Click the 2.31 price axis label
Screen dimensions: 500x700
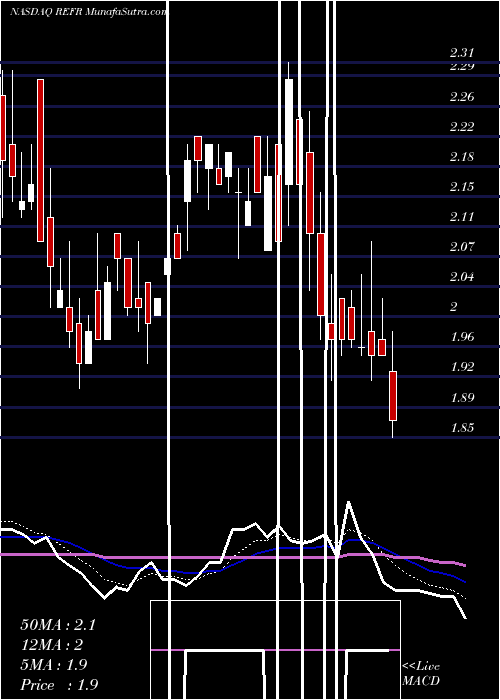coord(462,53)
